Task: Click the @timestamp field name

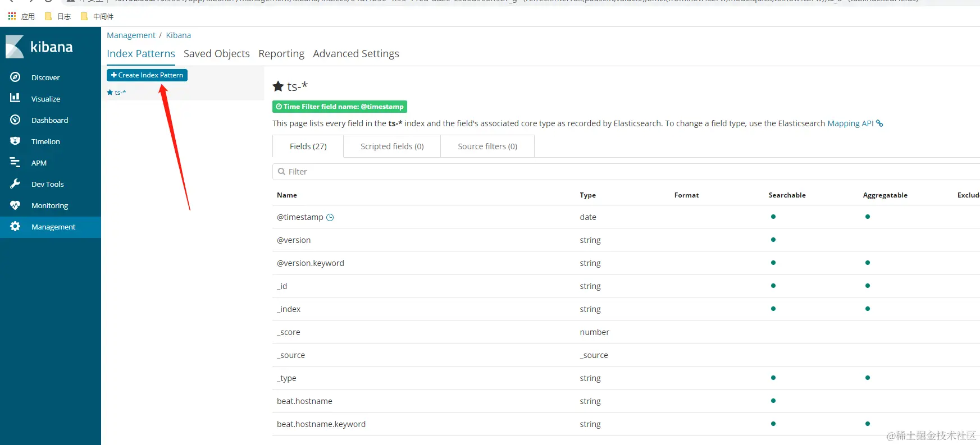Action: [300, 217]
